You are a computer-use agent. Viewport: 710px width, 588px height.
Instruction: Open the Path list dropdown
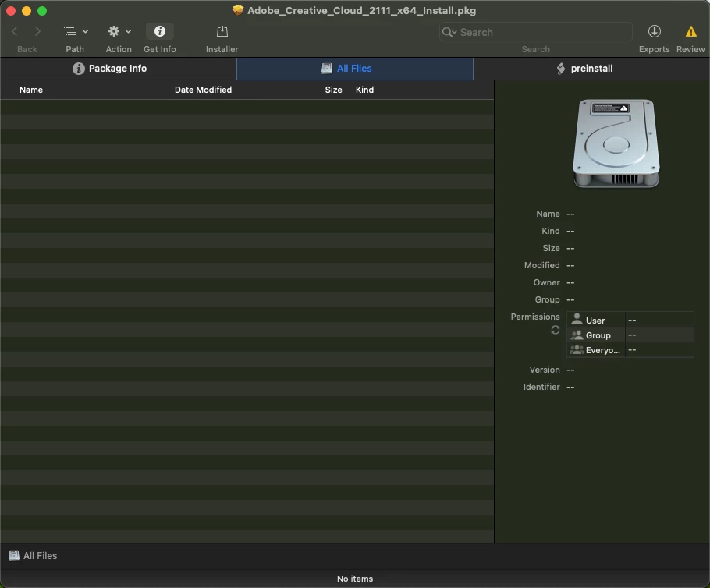(x=75, y=31)
